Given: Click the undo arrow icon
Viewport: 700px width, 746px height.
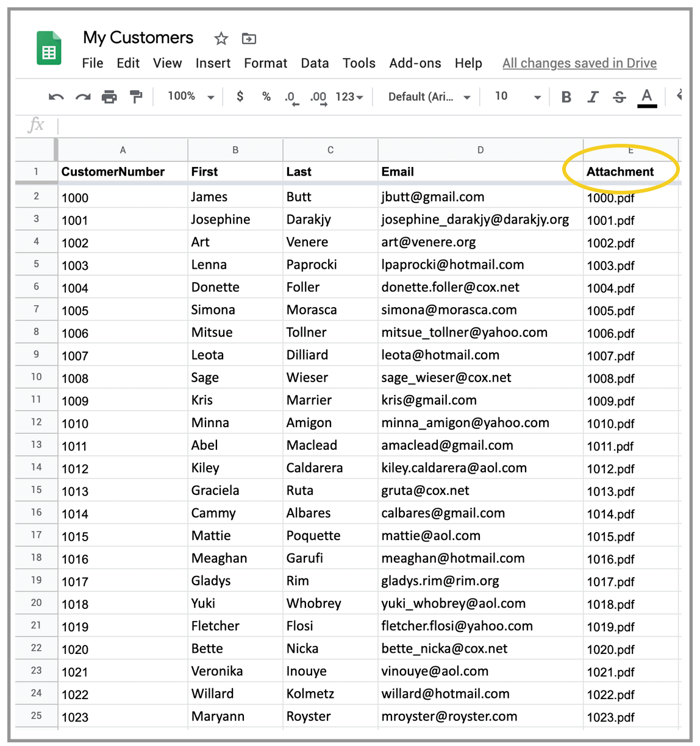Looking at the screenshot, I should pyautogui.click(x=56, y=97).
